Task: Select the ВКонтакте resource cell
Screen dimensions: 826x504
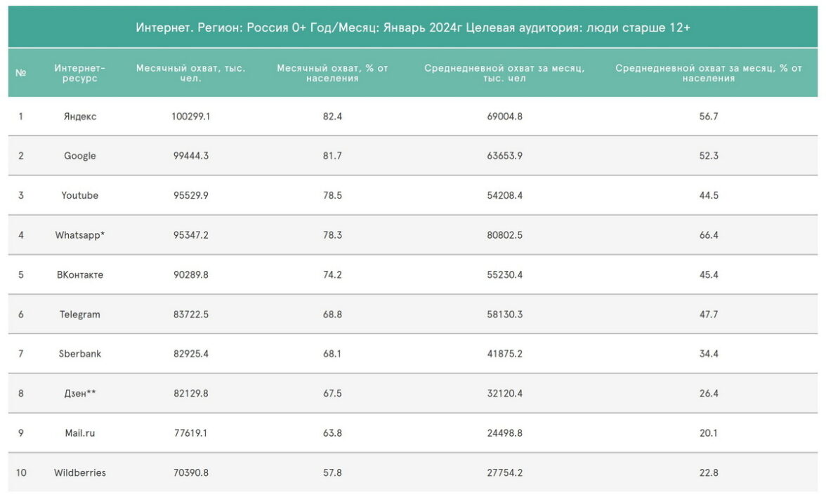Action: coord(80,274)
